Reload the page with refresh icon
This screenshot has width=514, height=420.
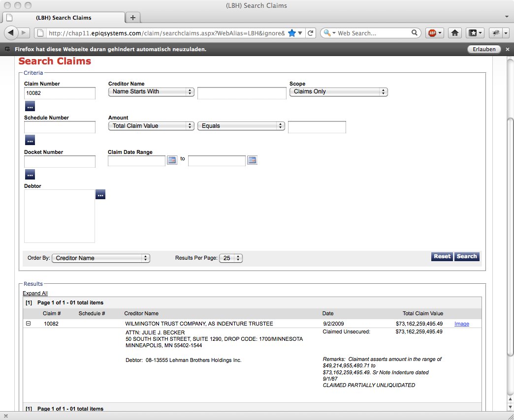311,33
